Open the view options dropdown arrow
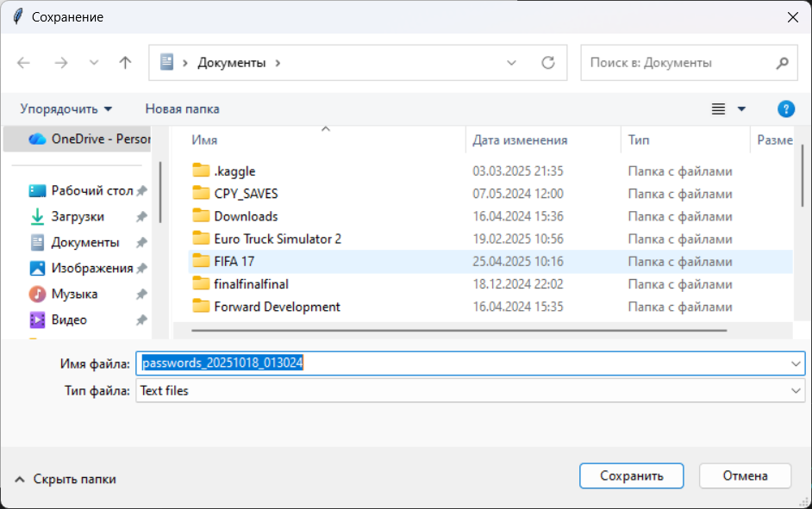The image size is (812, 509). click(741, 109)
